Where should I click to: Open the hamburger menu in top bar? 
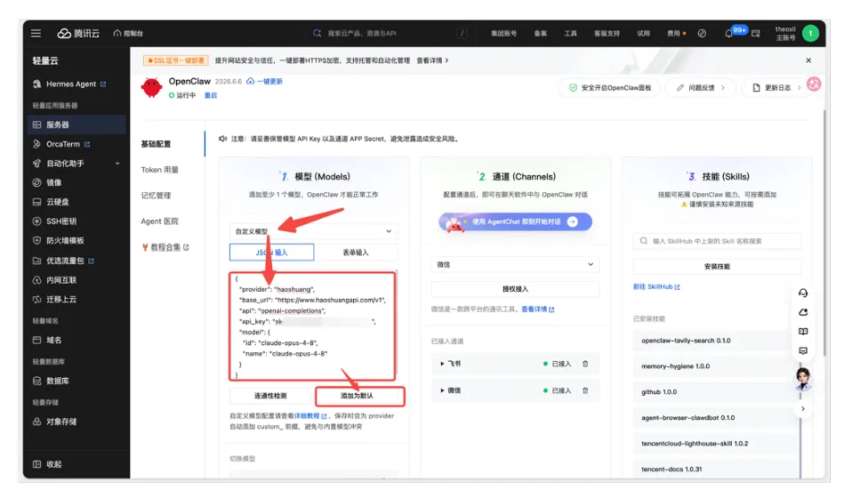click(x=36, y=33)
